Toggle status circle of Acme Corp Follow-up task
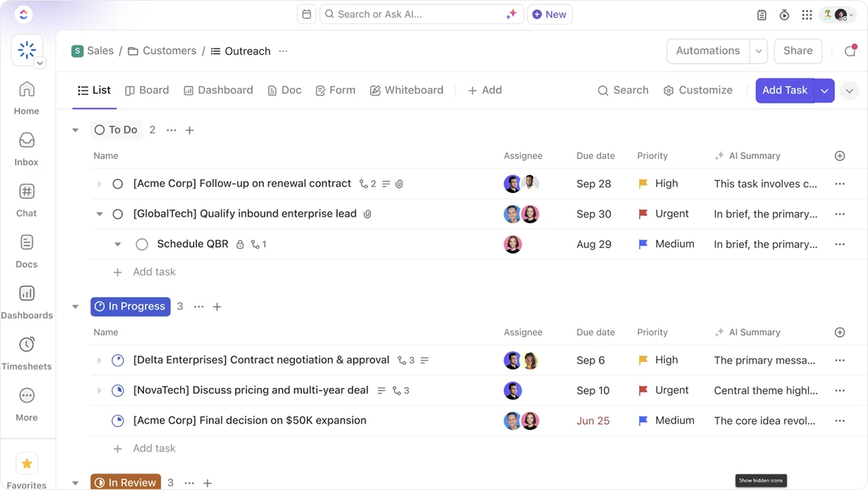The height and width of the screenshot is (490, 868). 118,184
